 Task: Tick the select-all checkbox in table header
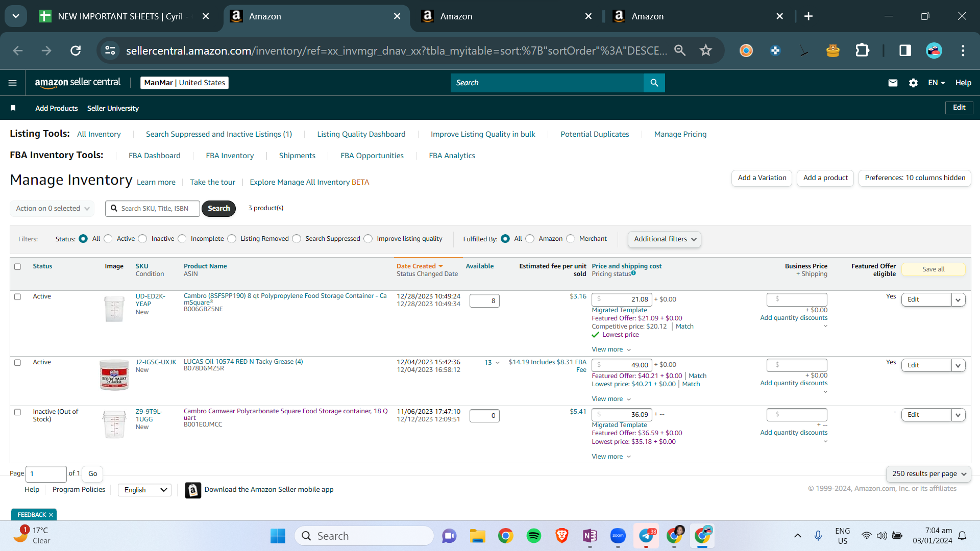(17, 266)
